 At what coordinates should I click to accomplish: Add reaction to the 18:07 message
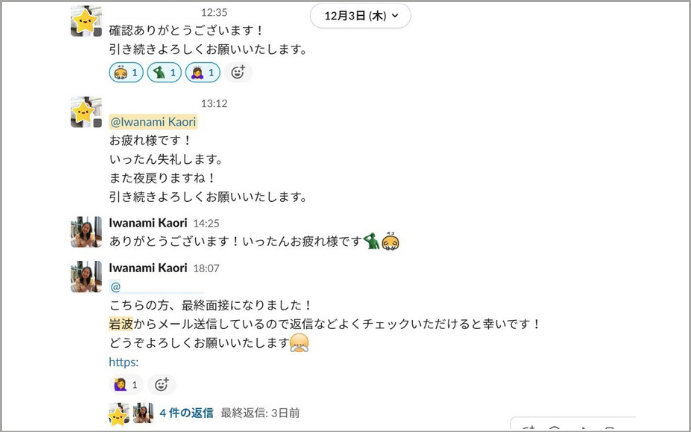[x=162, y=384]
